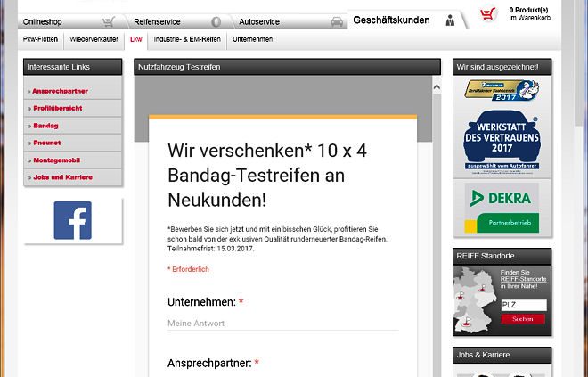Open the Onlineshop tab

point(43,21)
